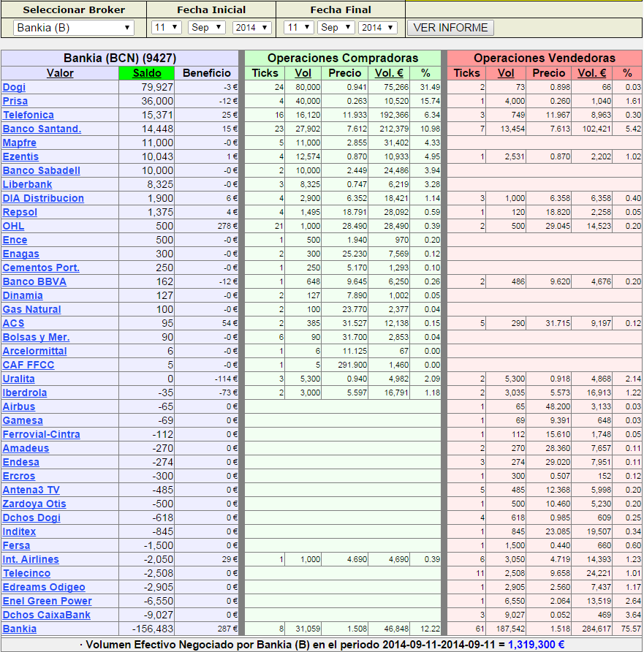Open the Telecinco stock link
Screen dimensions: 644x652
[x=26, y=573]
